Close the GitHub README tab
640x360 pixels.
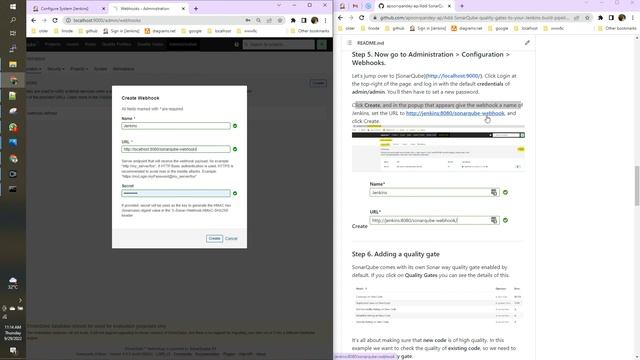449,6
